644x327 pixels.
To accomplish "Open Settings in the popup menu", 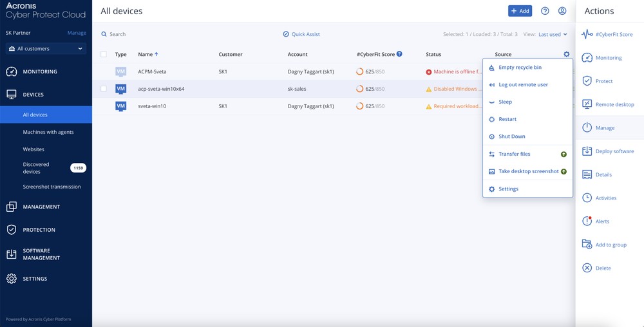I will pos(527,189).
